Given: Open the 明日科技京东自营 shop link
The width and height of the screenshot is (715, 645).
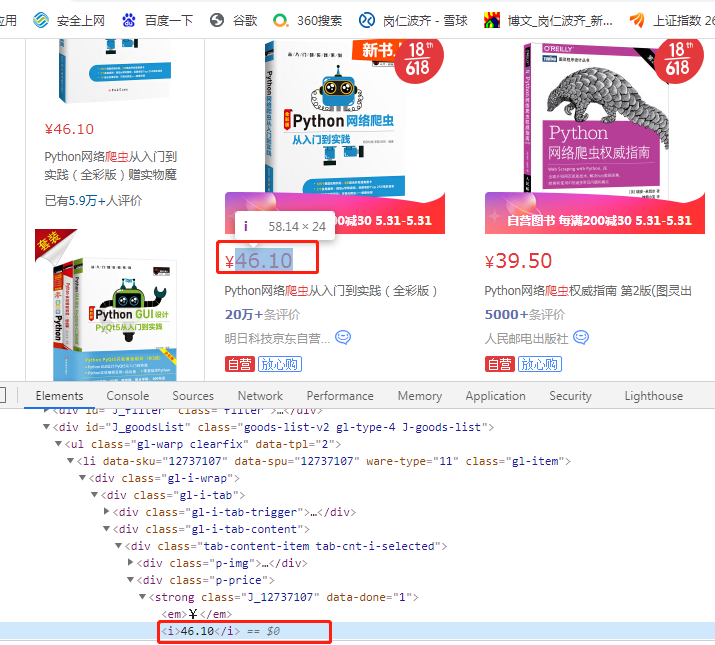Looking at the screenshot, I should click(277, 338).
